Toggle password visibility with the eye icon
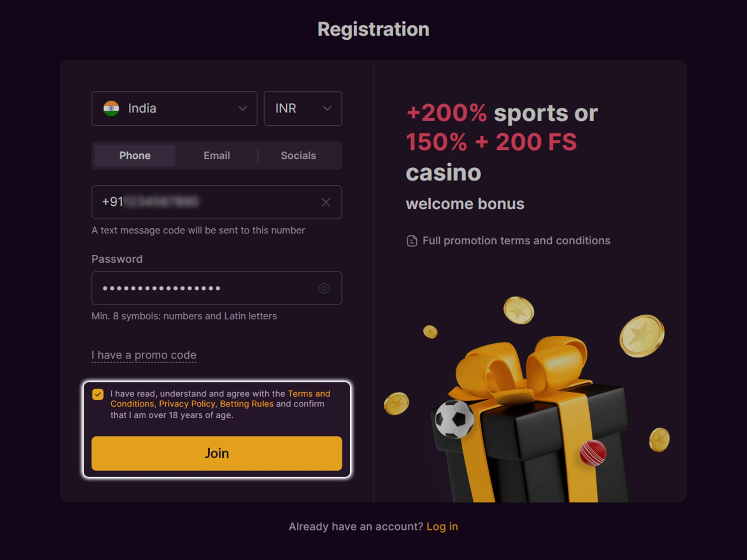747x560 pixels. point(325,288)
